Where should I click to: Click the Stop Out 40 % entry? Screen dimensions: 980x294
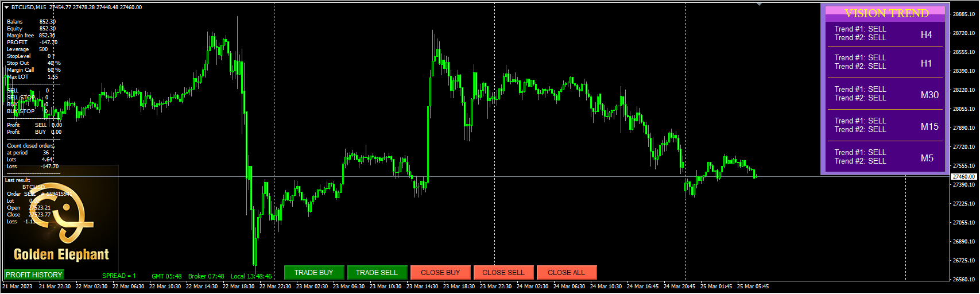[34, 63]
